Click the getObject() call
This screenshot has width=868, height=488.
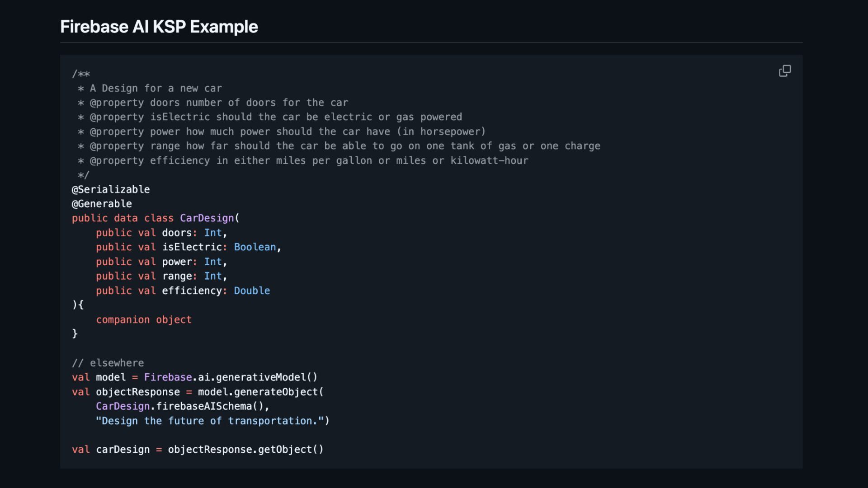tap(291, 450)
